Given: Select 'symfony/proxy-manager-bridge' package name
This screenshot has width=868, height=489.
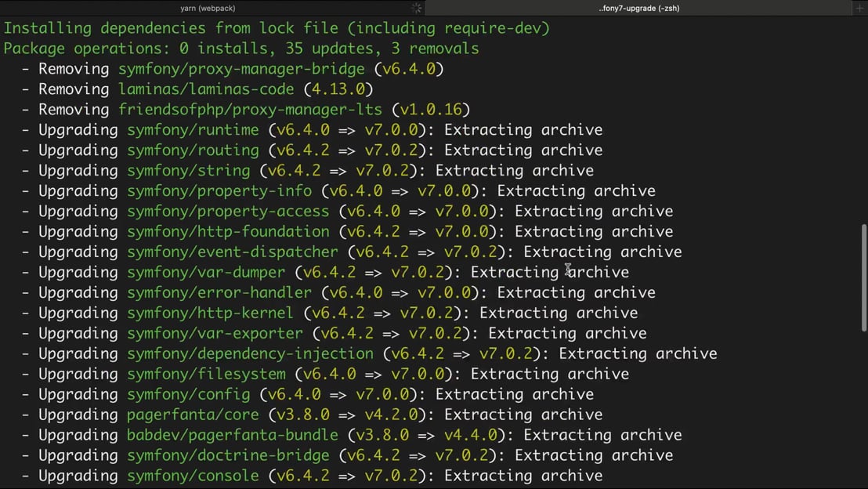Looking at the screenshot, I should 241,69.
